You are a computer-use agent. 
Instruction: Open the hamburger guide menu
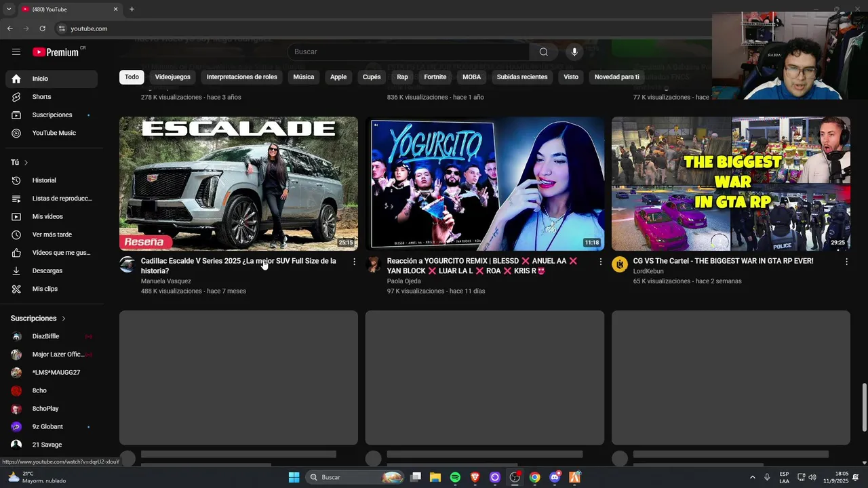coord(16,52)
